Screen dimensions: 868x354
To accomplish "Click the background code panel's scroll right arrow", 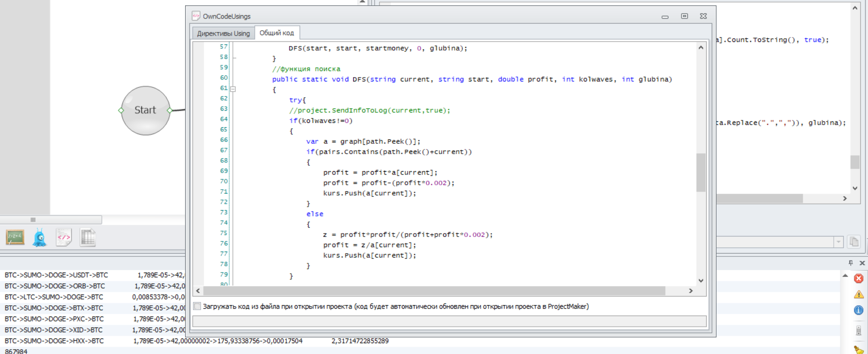I will 845,198.
